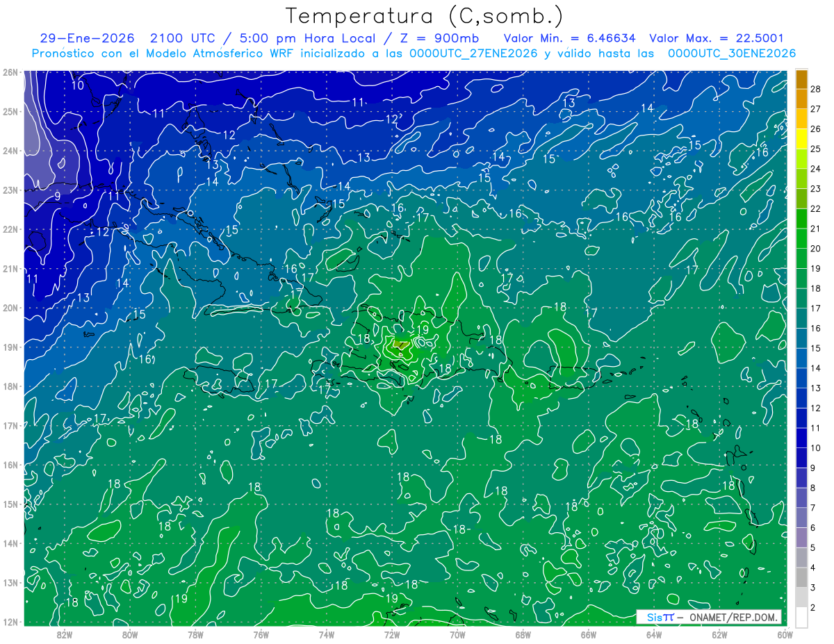The width and height of the screenshot is (834, 644).
Task: Click the Valor Max. = 22.5001 readout
Action: [717, 38]
